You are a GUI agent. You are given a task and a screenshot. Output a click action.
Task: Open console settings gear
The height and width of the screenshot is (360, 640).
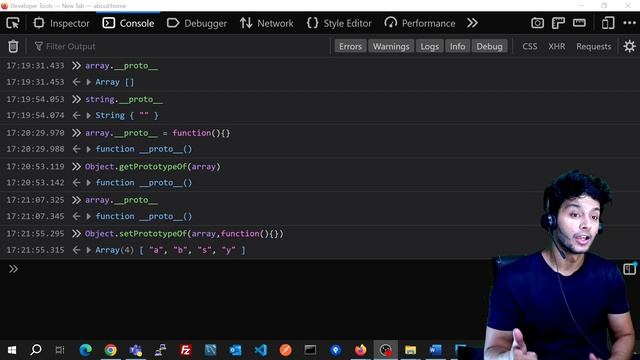click(629, 46)
